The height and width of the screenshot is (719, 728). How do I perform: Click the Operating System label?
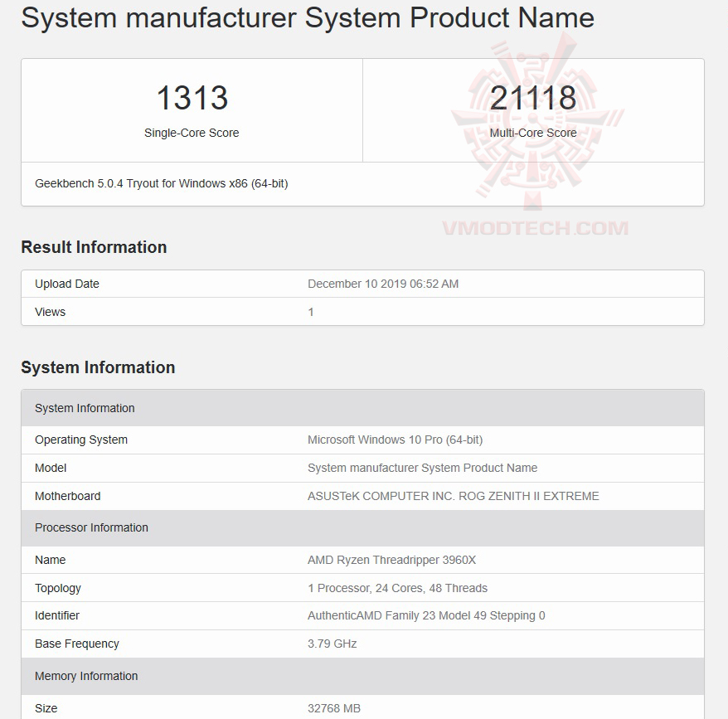pyautogui.click(x=81, y=440)
